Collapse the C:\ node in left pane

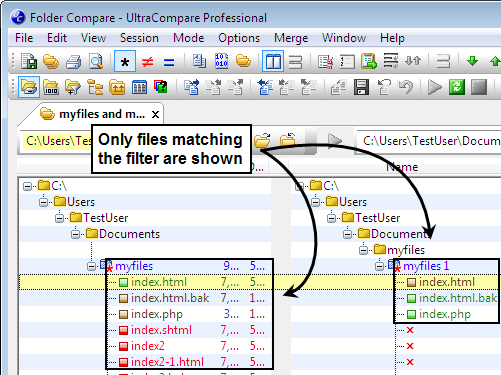point(27,186)
